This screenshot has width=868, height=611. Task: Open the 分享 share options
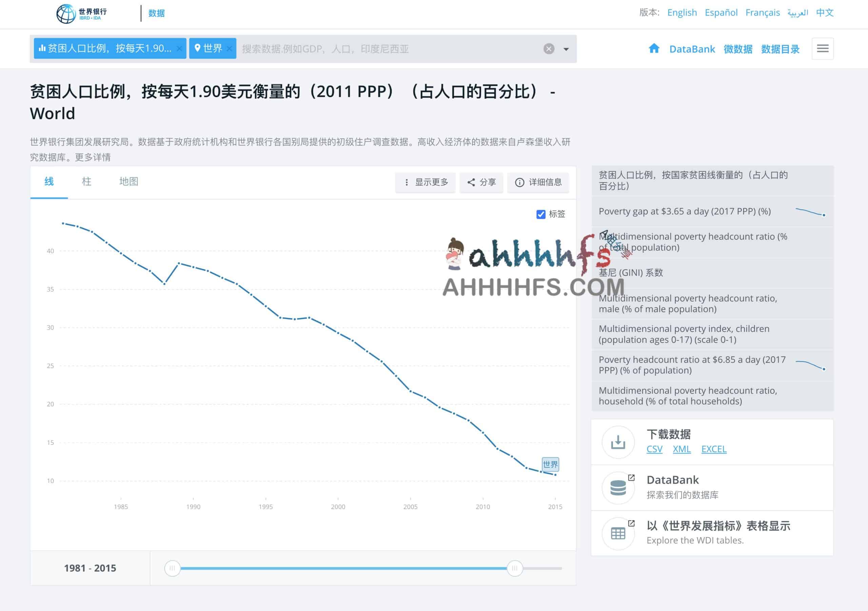click(x=481, y=182)
